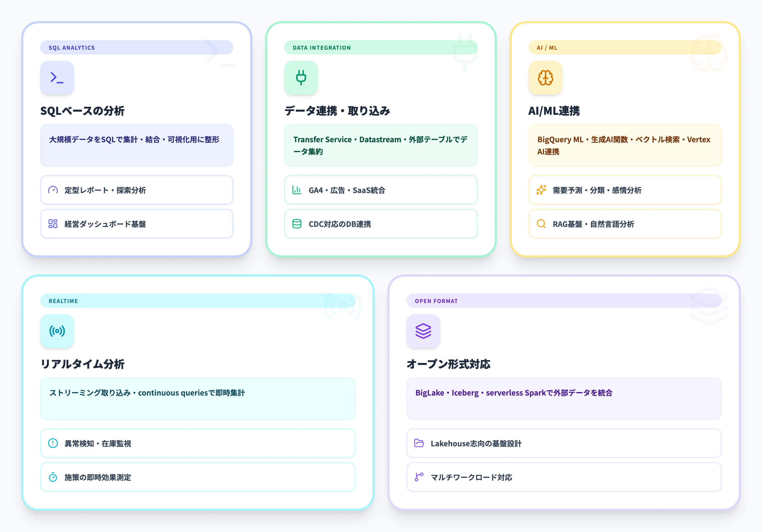Viewport: 762px width, 532px height.
Task: Click the alert icon beside 異常検知・在庫監視
Action: (53, 443)
